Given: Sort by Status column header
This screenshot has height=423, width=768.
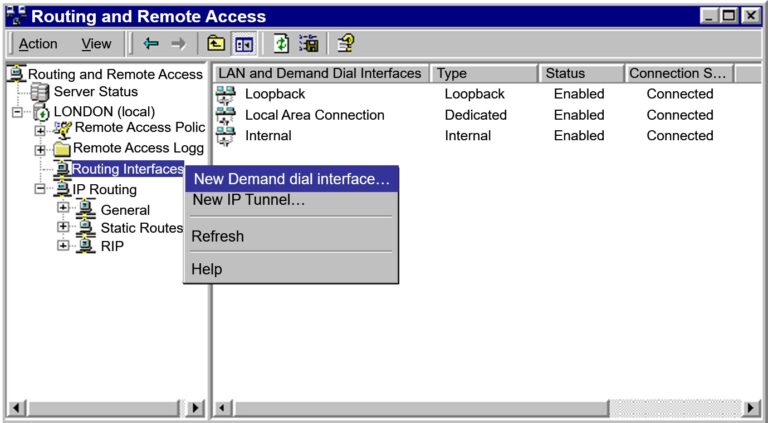Looking at the screenshot, I should point(581,73).
